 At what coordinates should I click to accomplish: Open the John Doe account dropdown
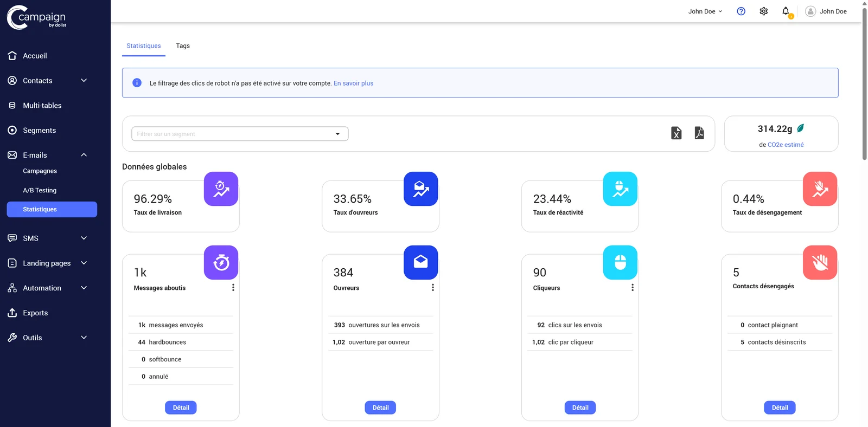705,11
